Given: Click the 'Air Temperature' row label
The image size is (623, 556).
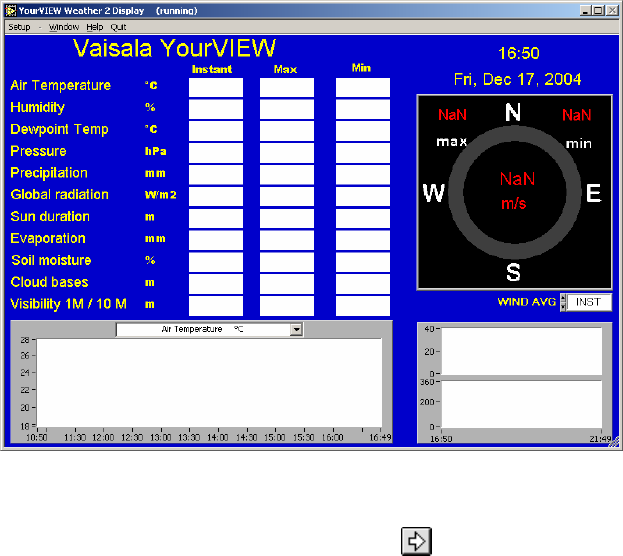Looking at the screenshot, I should coord(60,85).
